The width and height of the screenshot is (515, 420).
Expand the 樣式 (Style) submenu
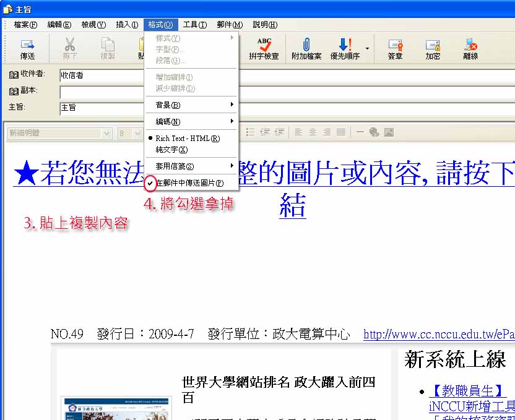(191, 38)
